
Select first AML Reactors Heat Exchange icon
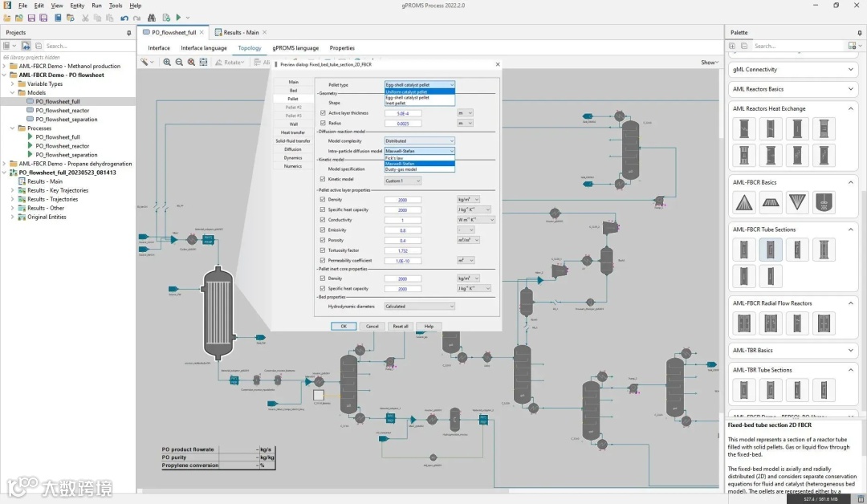744,128
